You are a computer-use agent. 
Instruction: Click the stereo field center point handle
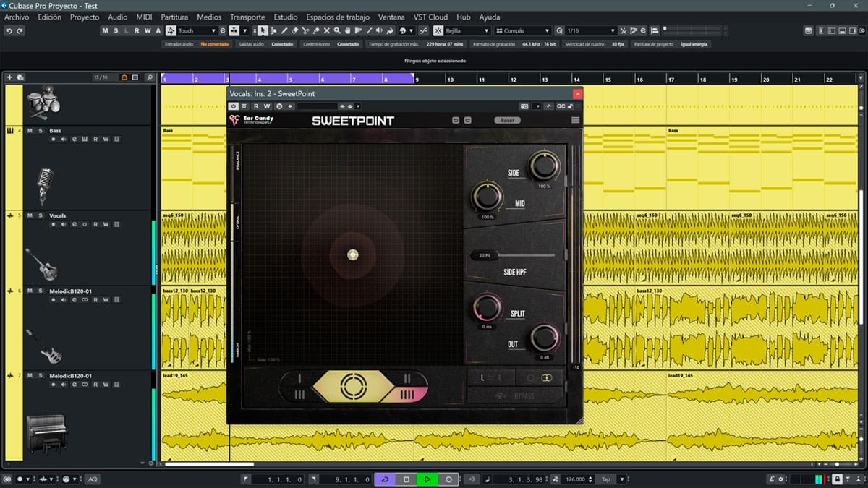point(352,254)
